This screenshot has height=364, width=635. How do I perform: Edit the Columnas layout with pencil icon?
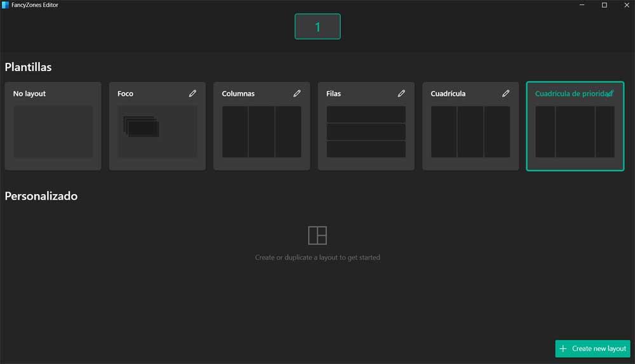[297, 93]
